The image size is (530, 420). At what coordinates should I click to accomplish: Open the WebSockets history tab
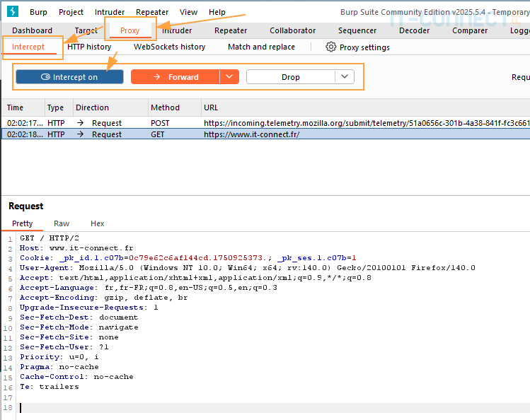[169, 47]
